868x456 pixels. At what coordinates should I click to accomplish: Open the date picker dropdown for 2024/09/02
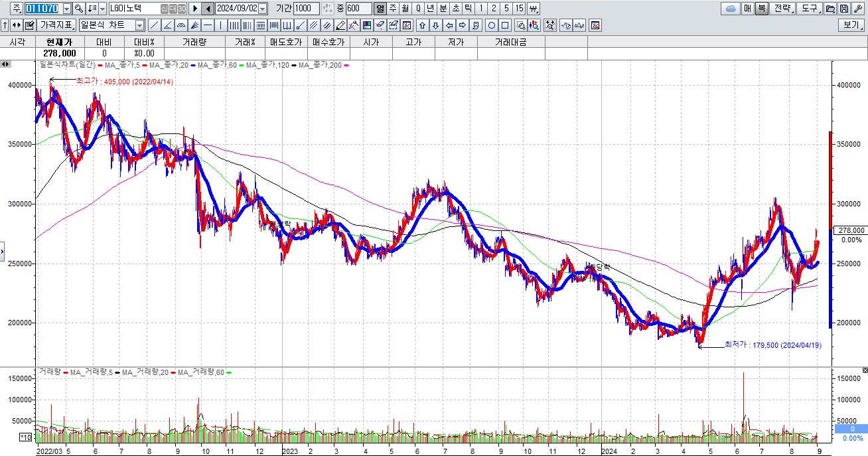[x=263, y=9]
